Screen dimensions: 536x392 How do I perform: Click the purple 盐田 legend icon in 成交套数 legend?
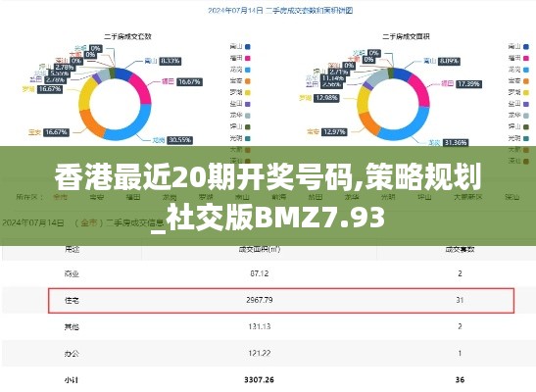click(x=248, y=104)
